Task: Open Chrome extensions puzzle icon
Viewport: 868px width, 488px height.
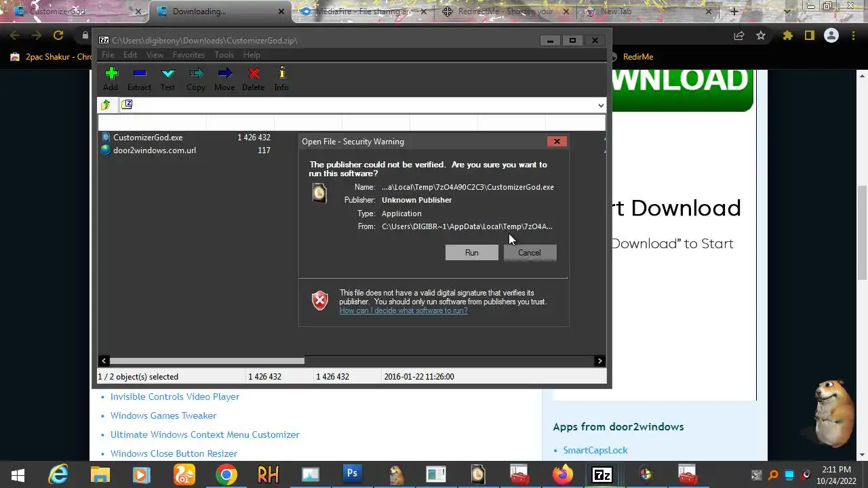Action: point(787,35)
